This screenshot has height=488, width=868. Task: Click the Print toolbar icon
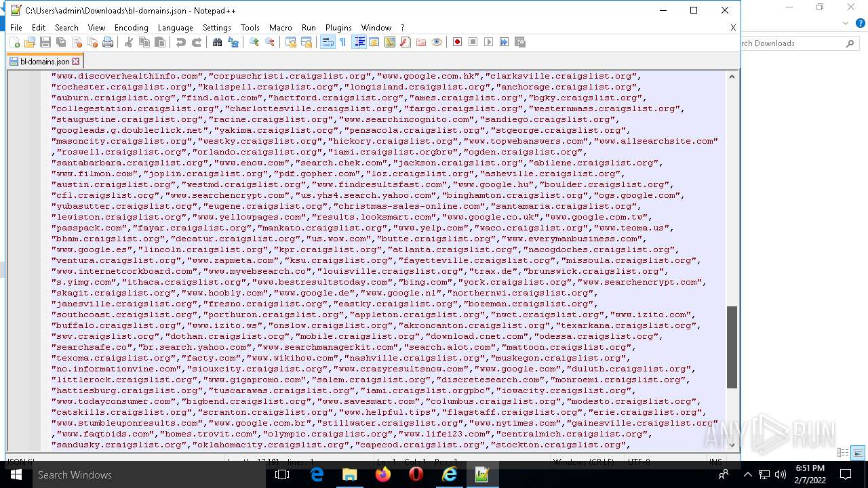point(108,42)
